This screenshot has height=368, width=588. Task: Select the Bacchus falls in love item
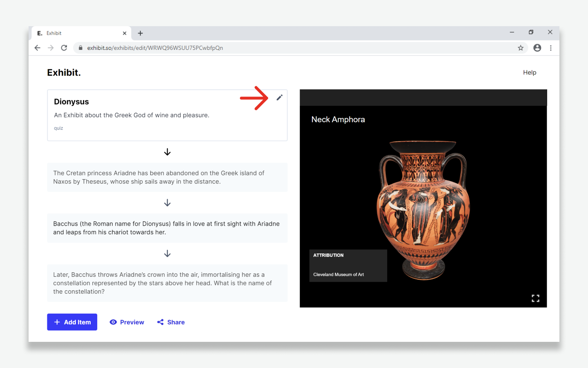tap(167, 228)
